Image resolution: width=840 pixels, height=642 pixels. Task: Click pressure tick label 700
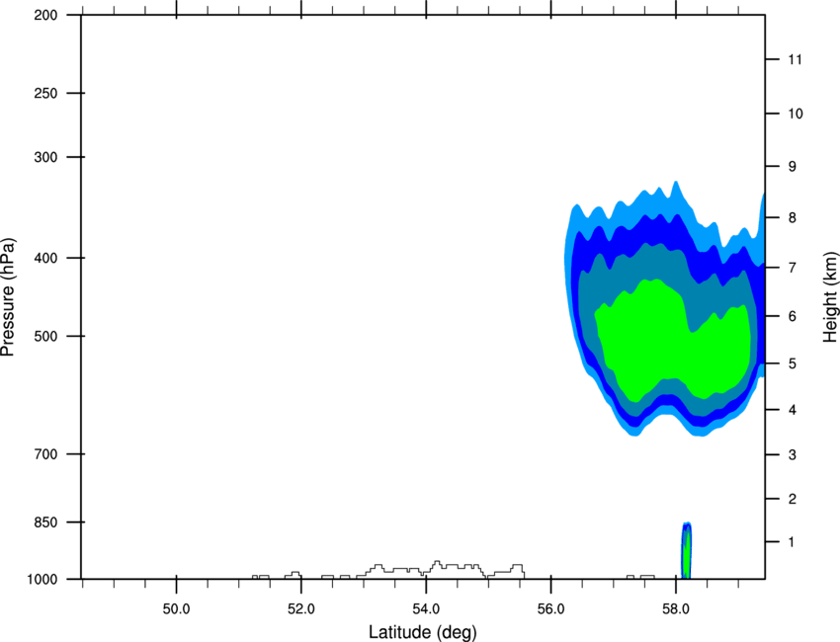pyautogui.click(x=45, y=453)
